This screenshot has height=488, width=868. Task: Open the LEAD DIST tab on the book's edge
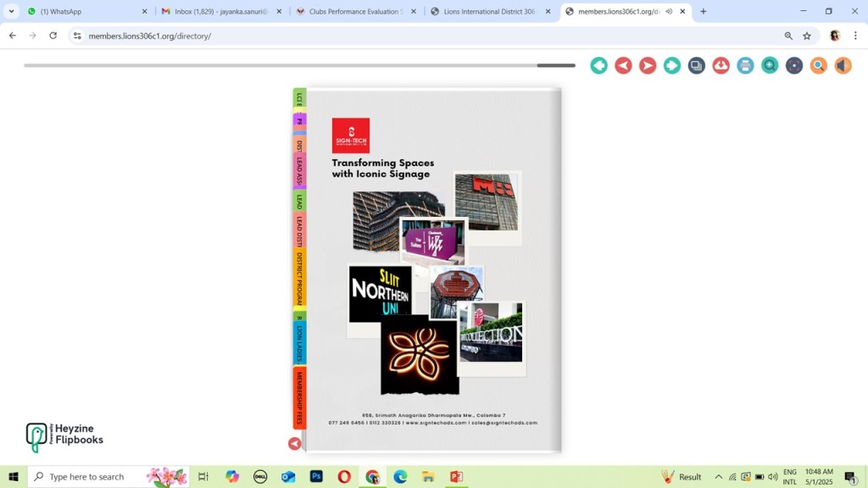point(299,231)
